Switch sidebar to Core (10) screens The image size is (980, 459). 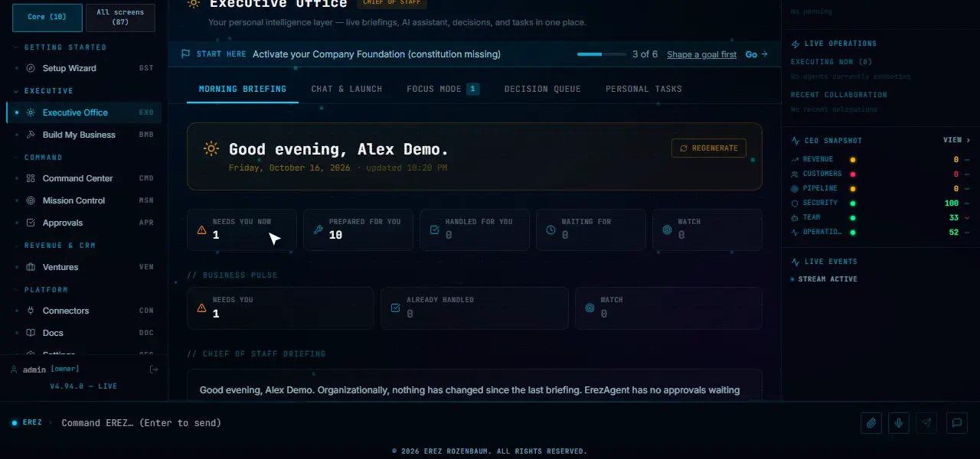(47, 18)
